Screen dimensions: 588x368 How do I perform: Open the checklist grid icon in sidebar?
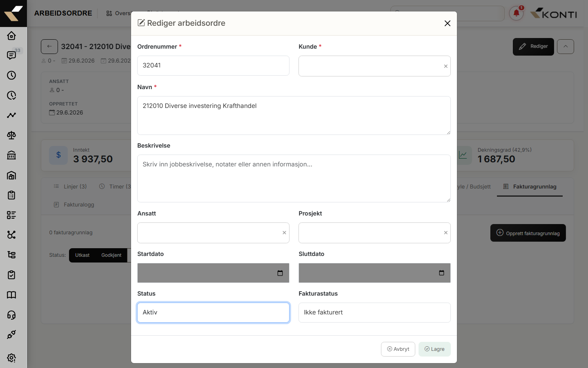[11, 215]
